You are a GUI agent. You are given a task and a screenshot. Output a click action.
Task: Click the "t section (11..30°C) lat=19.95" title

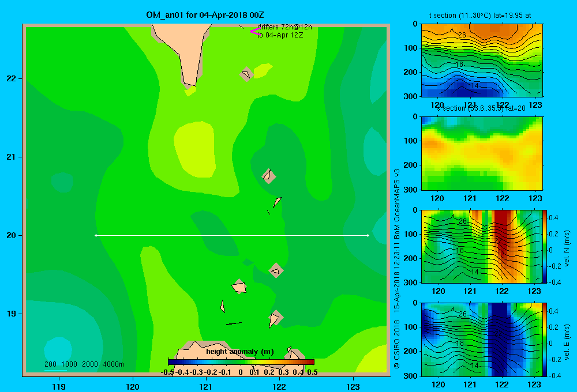pyautogui.click(x=480, y=16)
